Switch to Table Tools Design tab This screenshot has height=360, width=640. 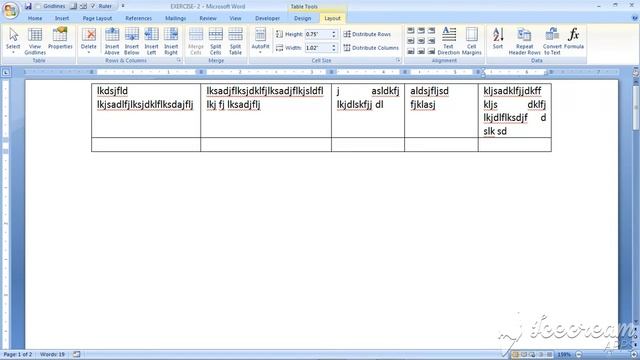pyautogui.click(x=302, y=18)
